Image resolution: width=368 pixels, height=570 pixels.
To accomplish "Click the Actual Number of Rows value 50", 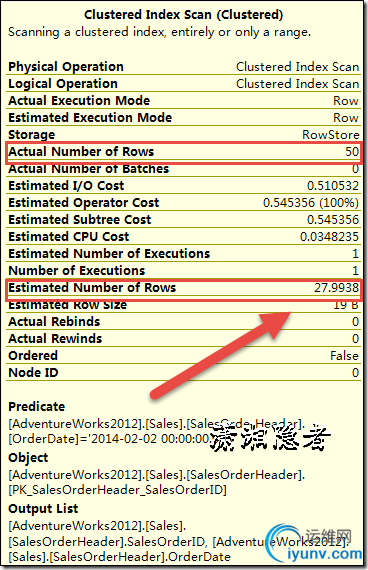I will point(352,152).
